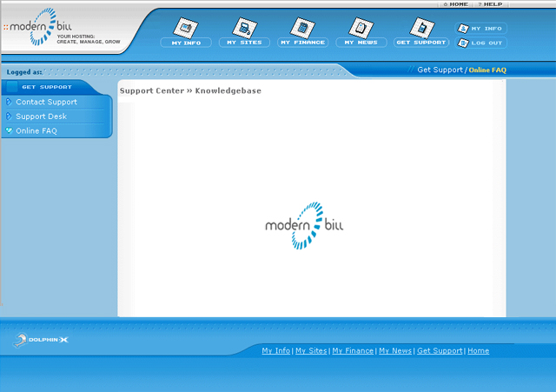The width and height of the screenshot is (556, 392).
Task: Click the My Sites pill label
Action: point(244,43)
